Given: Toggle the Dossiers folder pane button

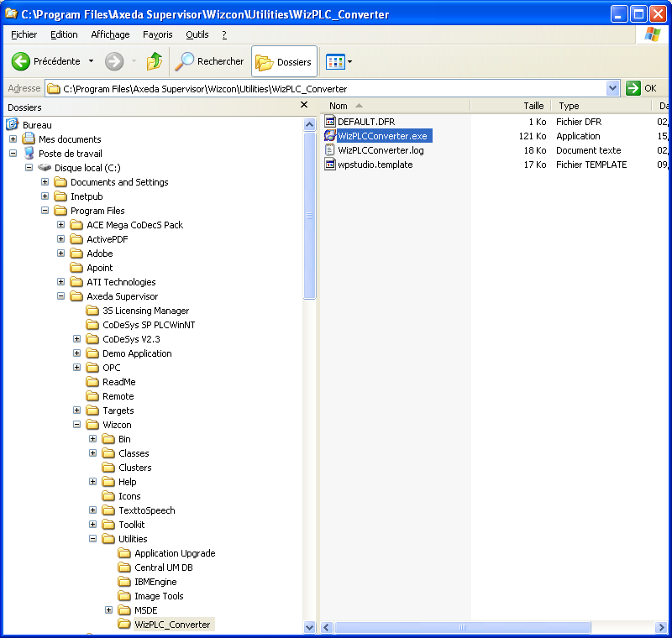Looking at the screenshot, I should click(x=284, y=62).
